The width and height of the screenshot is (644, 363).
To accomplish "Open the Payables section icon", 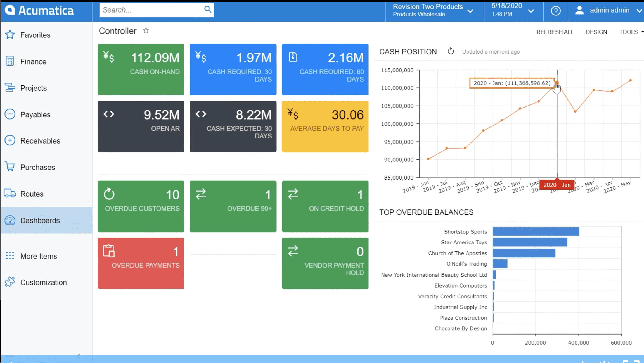I will 10,114.
